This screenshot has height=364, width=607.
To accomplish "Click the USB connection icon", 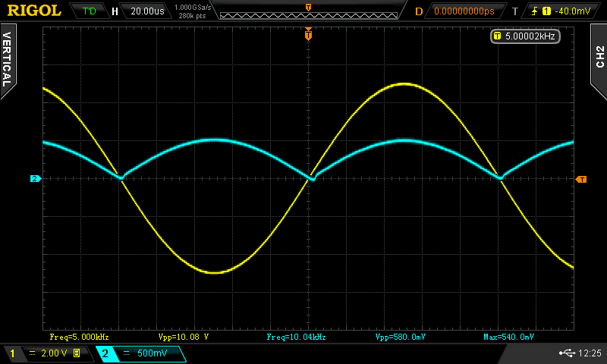I will pyautogui.click(x=565, y=353).
